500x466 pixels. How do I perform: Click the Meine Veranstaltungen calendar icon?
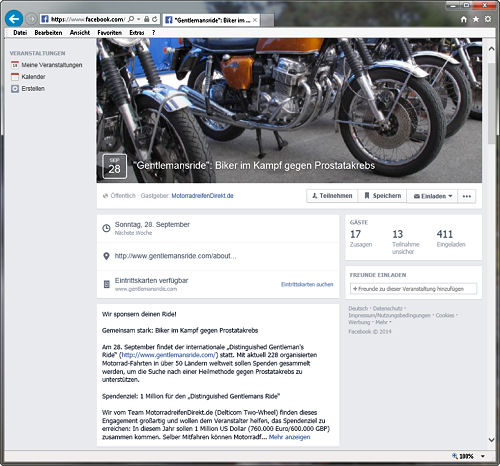[15, 65]
